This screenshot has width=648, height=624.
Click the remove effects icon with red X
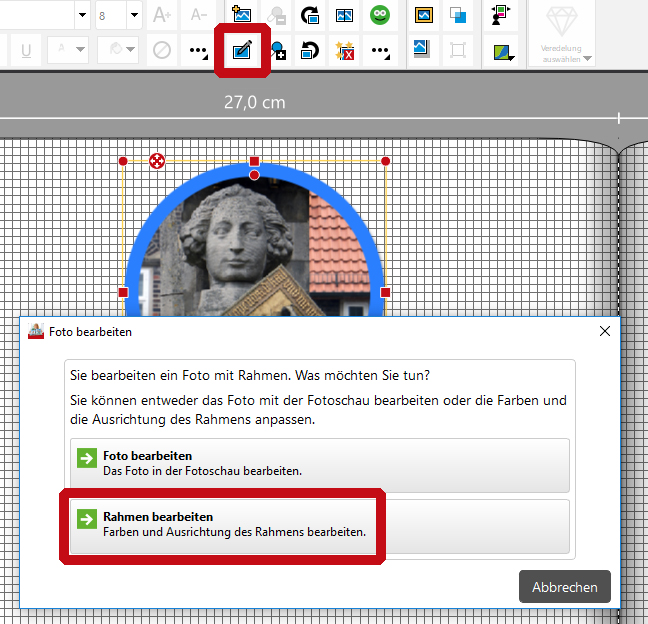345,50
